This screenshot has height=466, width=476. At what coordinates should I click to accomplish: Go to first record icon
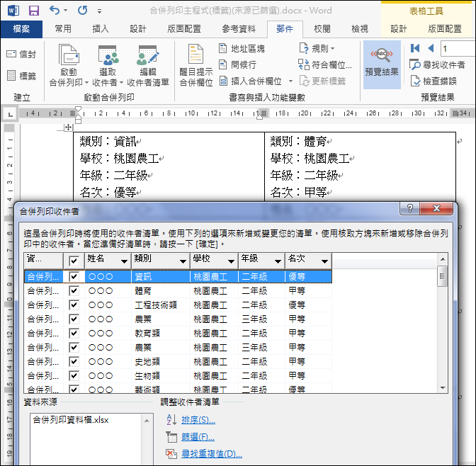pyautogui.click(x=414, y=48)
